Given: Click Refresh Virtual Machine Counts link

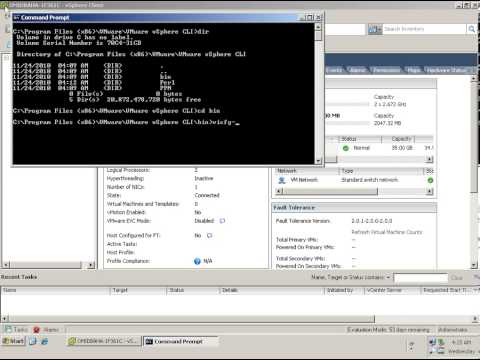Looking at the screenshot, I should [387, 232].
